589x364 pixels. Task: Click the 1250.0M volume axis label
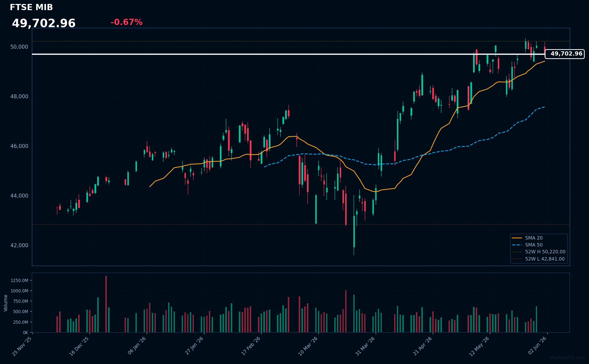[x=19, y=280]
